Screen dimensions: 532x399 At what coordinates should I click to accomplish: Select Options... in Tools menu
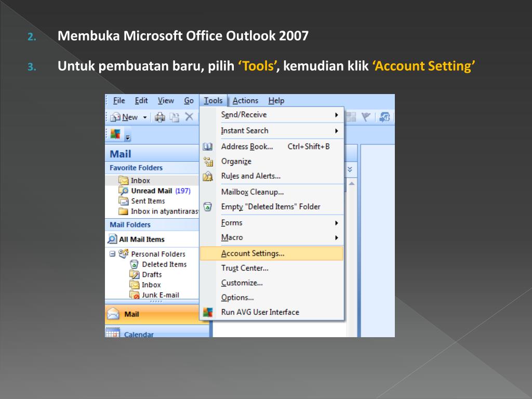272,298
